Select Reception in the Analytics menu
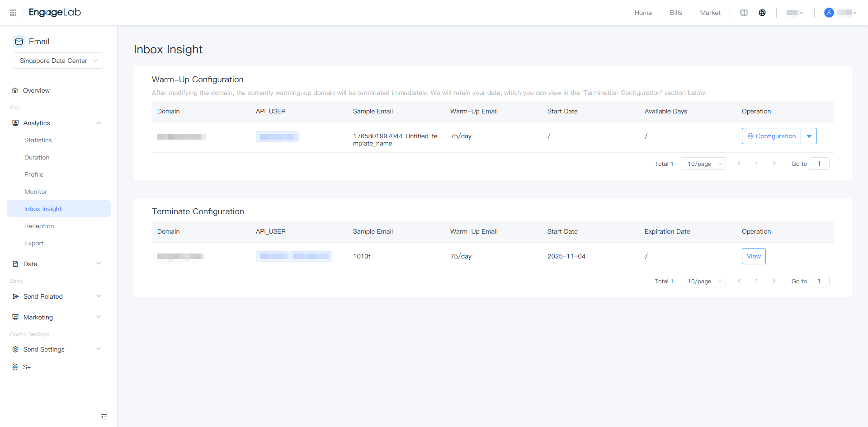 (x=39, y=226)
